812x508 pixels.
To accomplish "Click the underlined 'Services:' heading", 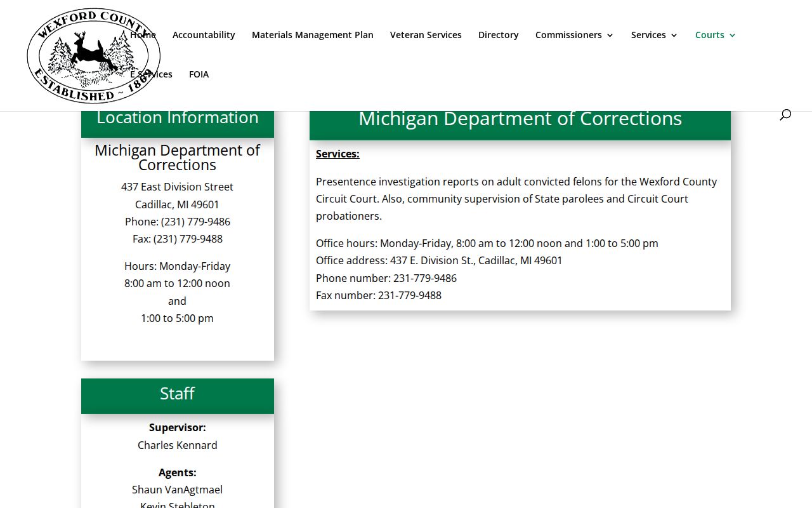I will [x=337, y=154].
